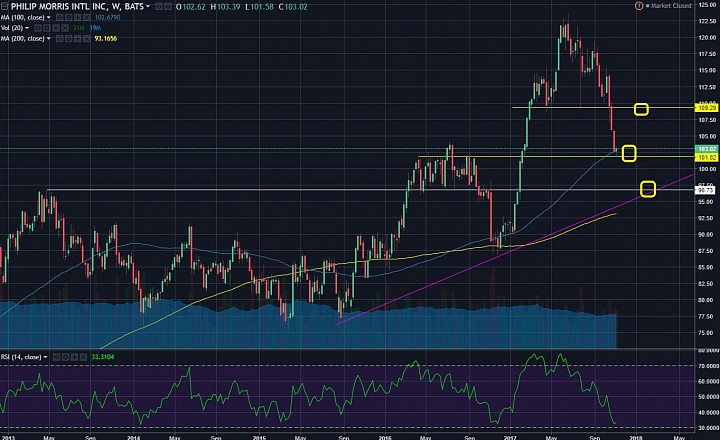Click the 120.00 price axis label
The image size is (720, 440).
pos(707,38)
